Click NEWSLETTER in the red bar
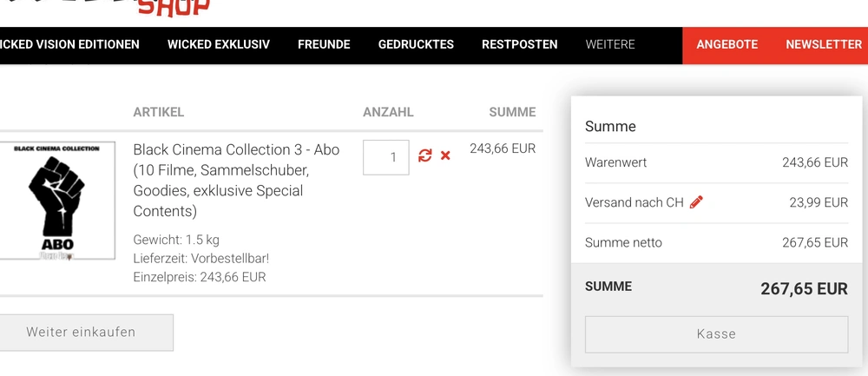 [x=824, y=44]
